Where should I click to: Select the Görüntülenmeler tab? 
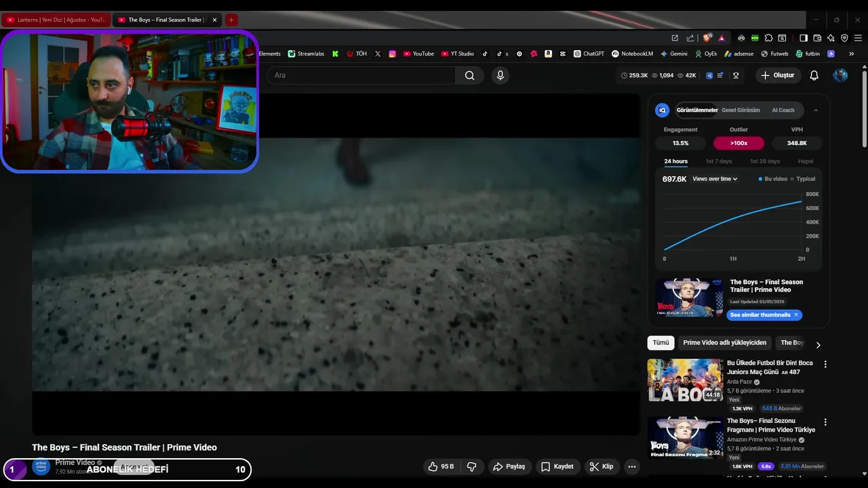click(x=697, y=110)
